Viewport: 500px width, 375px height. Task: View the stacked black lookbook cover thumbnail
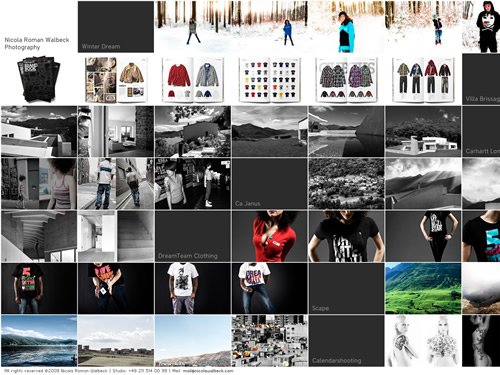[x=38, y=79]
